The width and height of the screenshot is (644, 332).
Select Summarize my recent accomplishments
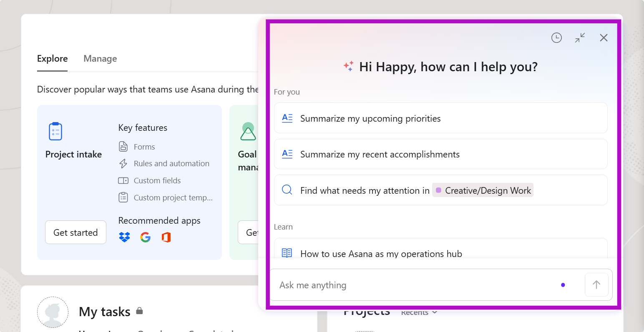click(x=440, y=154)
